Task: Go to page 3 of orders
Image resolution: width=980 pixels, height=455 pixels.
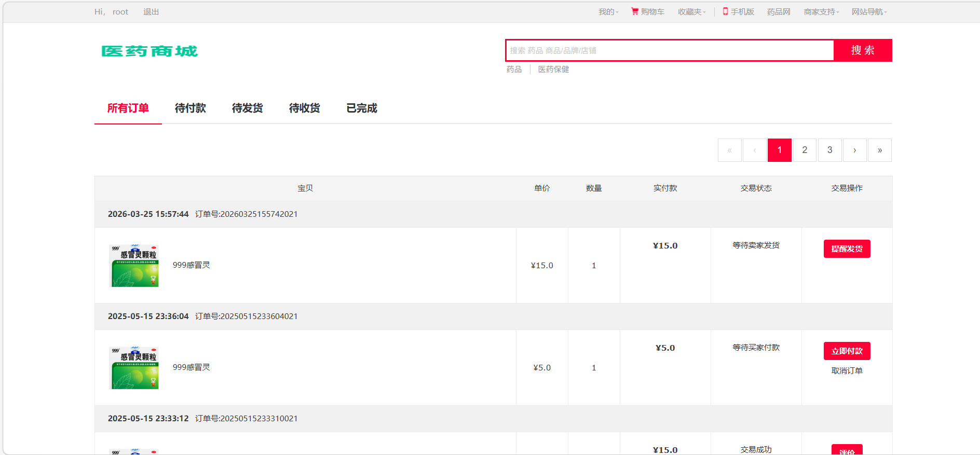Action: click(x=830, y=150)
